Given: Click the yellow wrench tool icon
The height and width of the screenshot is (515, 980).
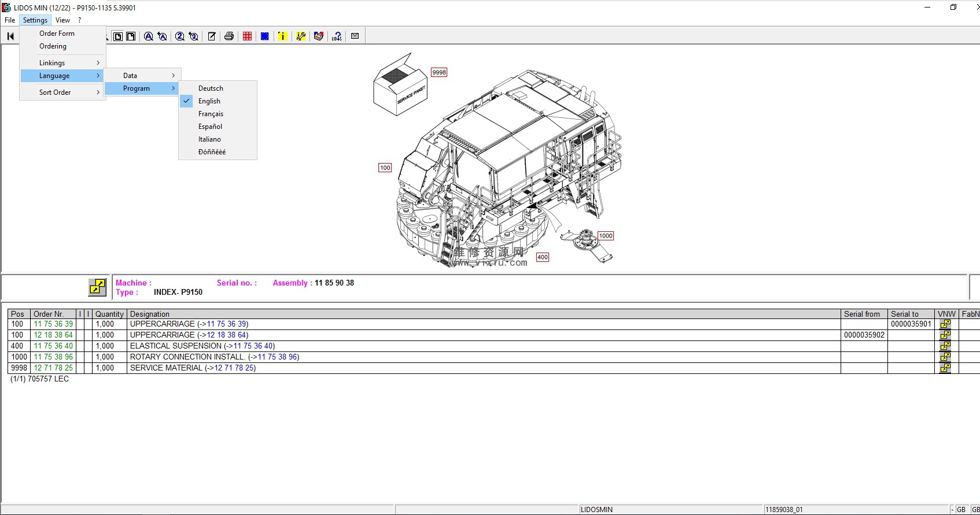Looking at the screenshot, I should (x=301, y=36).
